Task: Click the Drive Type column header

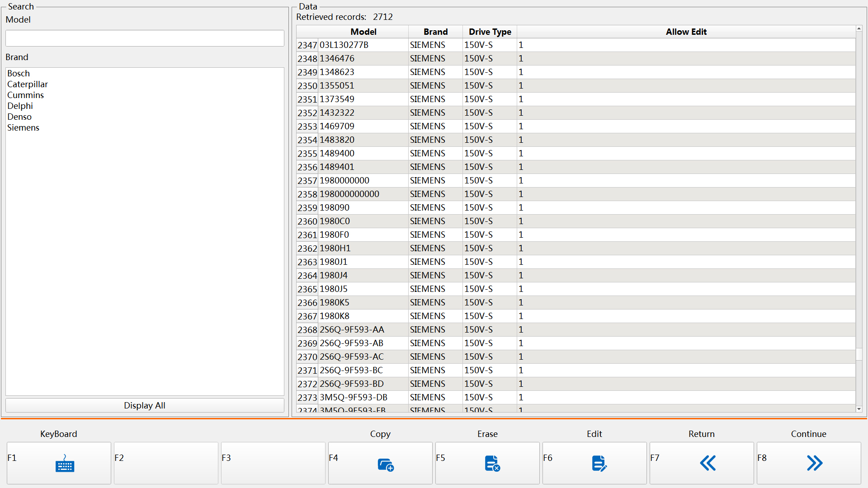Action: 490,32
